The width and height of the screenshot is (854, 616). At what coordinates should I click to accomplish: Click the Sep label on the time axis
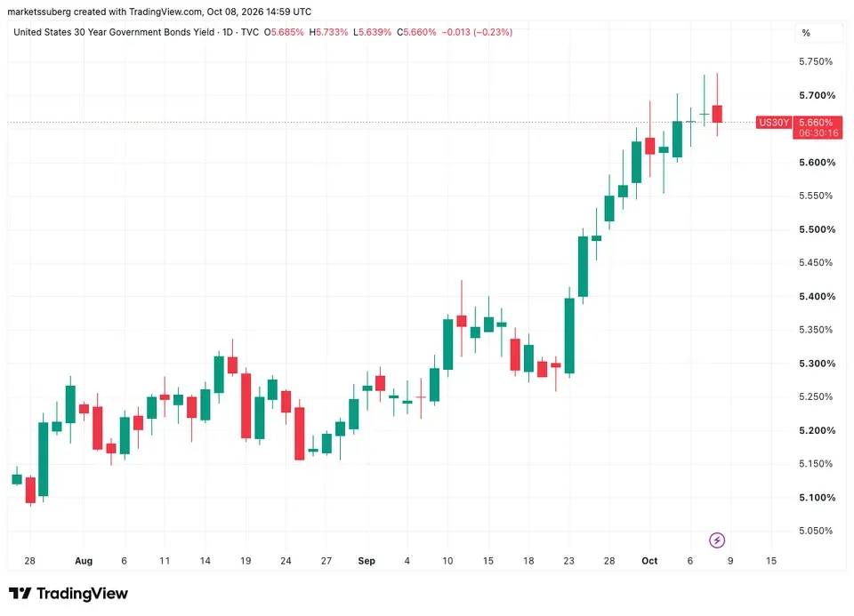[x=367, y=561]
